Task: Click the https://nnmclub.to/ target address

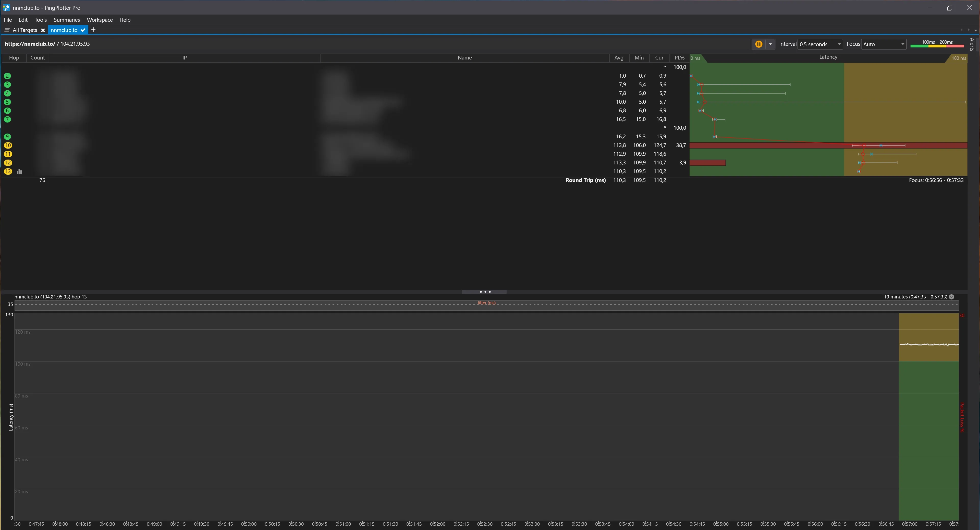Action: pyautogui.click(x=30, y=44)
